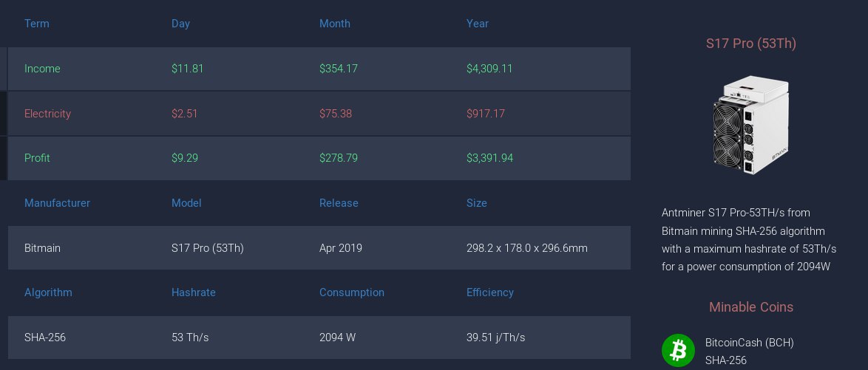The height and width of the screenshot is (370, 868).
Task: Select the SHA-256 algorithm table cell
Action: pyautogui.click(x=45, y=338)
